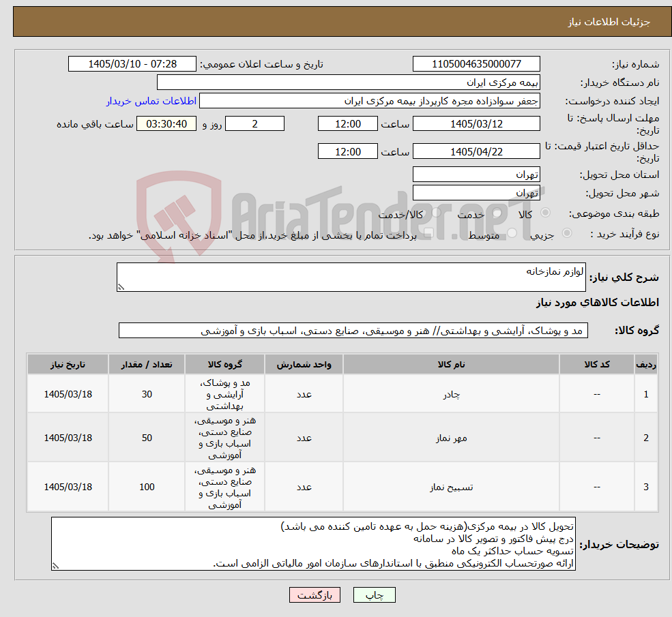Click the delivery province field تهران
The height and width of the screenshot is (617, 672).
click(x=476, y=175)
